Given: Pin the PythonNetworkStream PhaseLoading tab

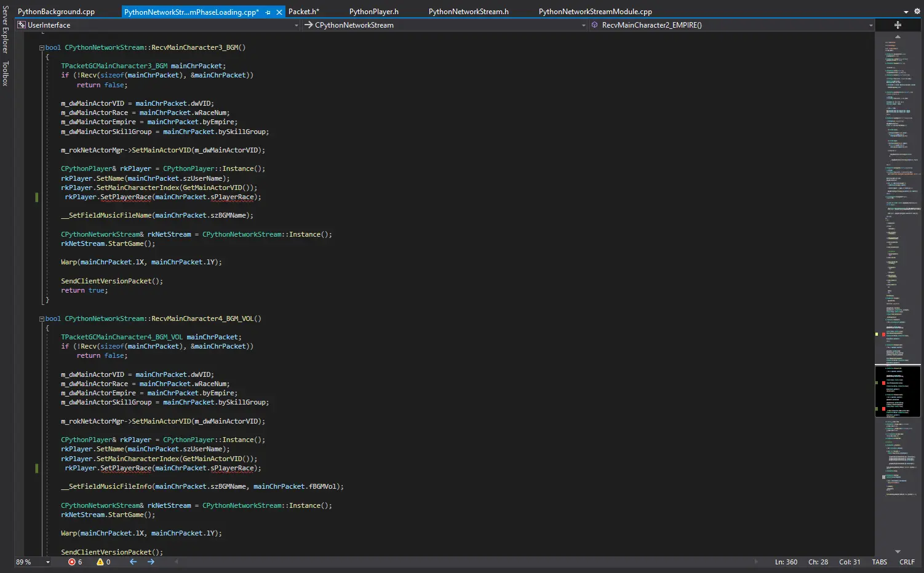Looking at the screenshot, I should tap(268, 12).
